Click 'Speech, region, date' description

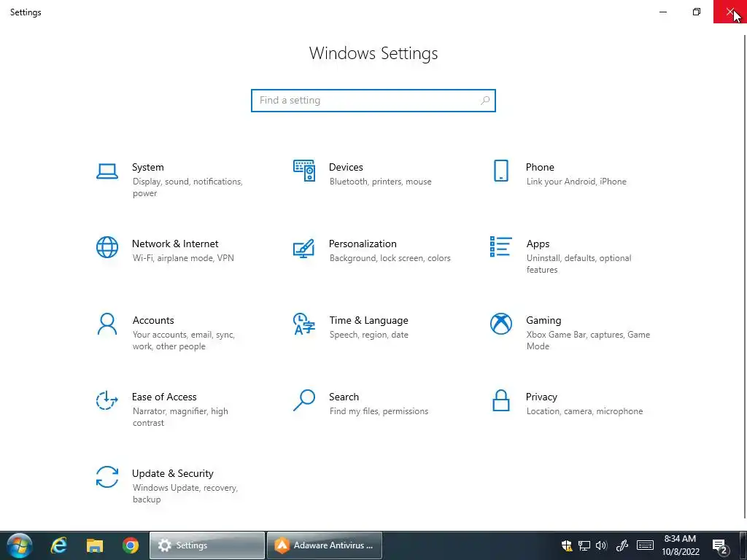[368, 335]
